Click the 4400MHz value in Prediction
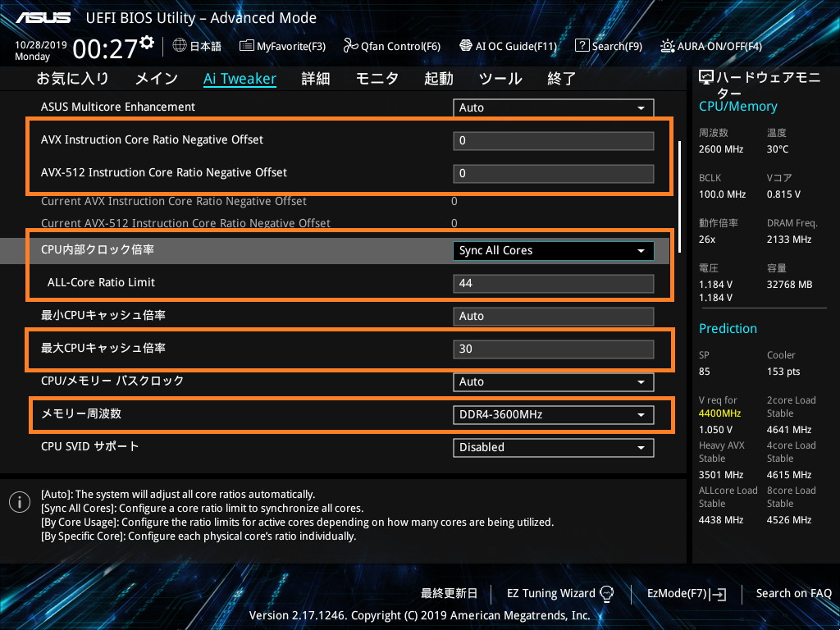The width and height of the screenshot is (840, 630). pyautogui.click(x=719, y=413)
